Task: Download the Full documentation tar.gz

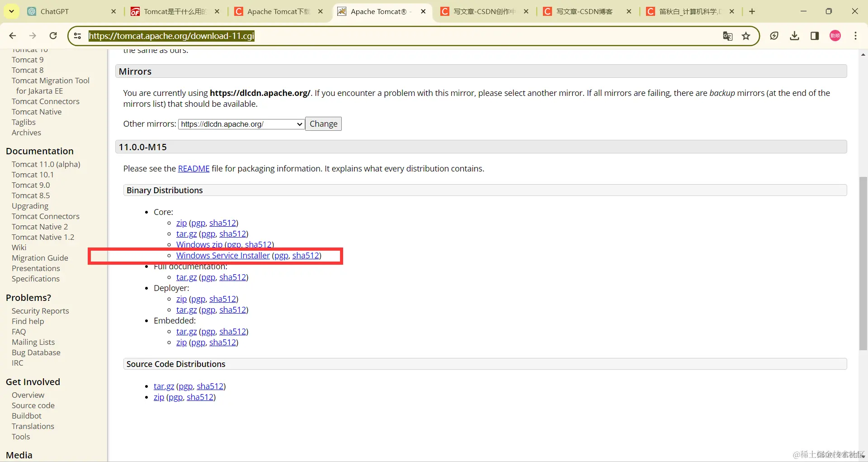Action: 186,277
